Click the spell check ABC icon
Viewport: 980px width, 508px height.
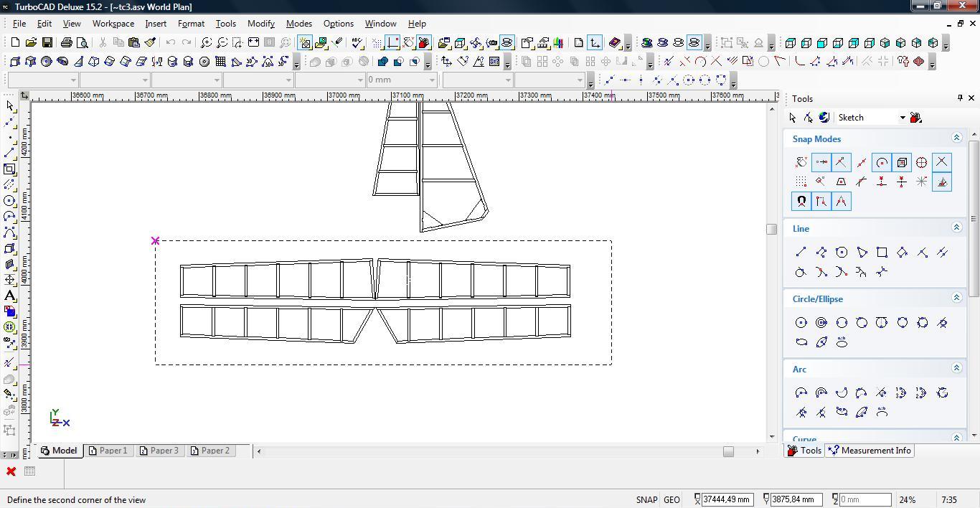[357, 43]
